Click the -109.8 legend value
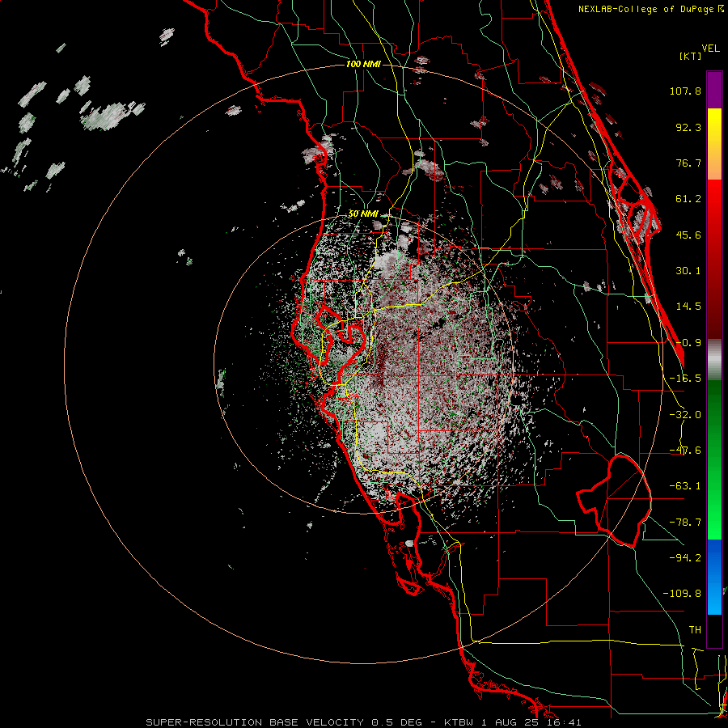 [x=682, y=594]
